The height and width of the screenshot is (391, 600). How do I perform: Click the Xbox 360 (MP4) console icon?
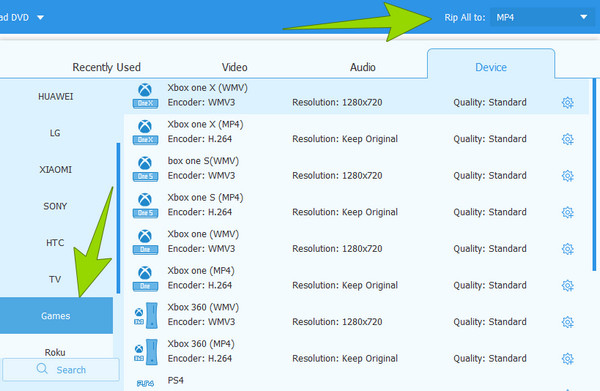tap(146, 352)
